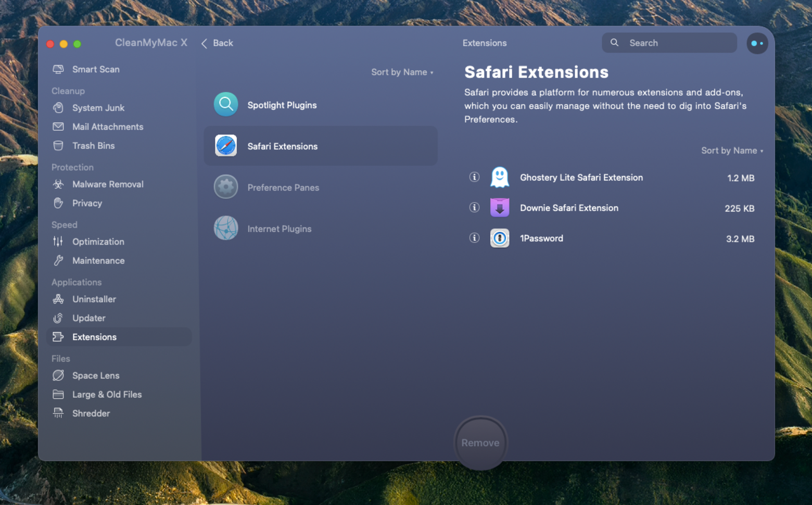Screen dimensions: 812x505
Task: Open Updater in sidebar
Action: (89, 318)
